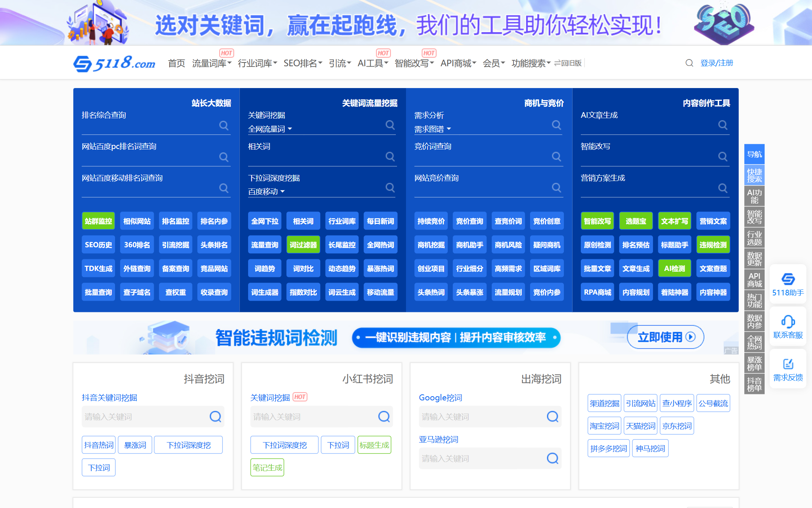Open API商城 navigation menu
The image size is (812, 508).
[458, 63]
